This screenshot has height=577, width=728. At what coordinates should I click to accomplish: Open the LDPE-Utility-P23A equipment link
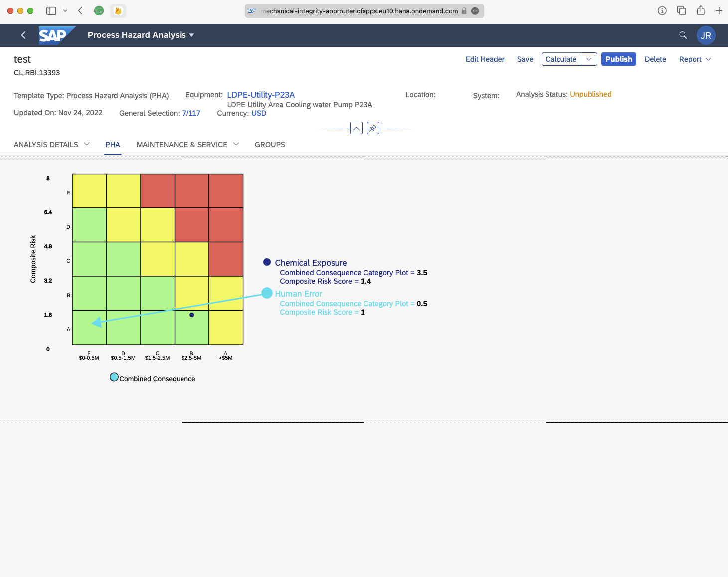[261, 95]
